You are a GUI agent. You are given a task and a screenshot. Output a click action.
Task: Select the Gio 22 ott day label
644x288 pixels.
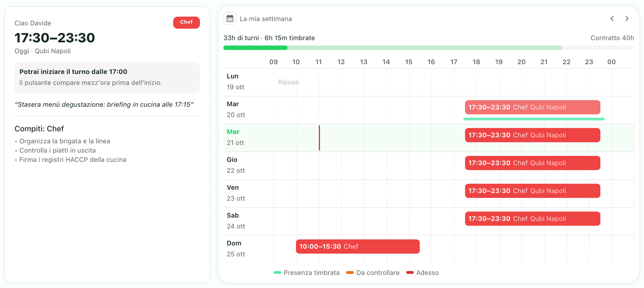pyautogui.click(x=236, y=165)
